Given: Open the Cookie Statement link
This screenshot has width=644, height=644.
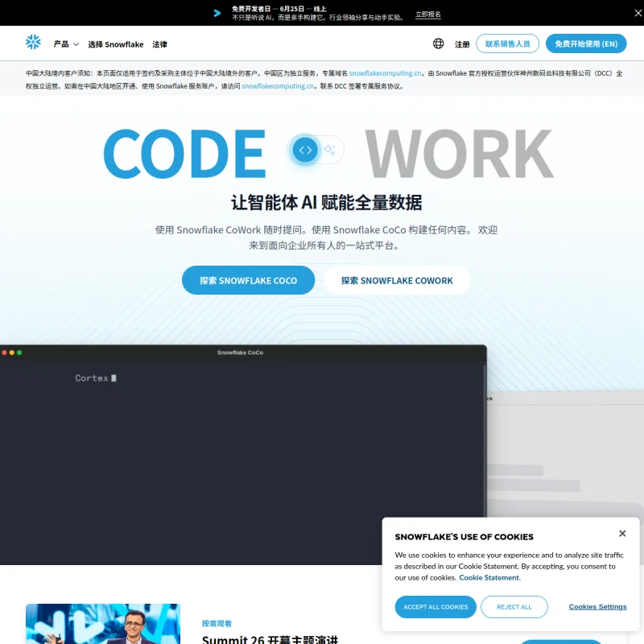Looking at the screenshot, I should click(489, 577).
